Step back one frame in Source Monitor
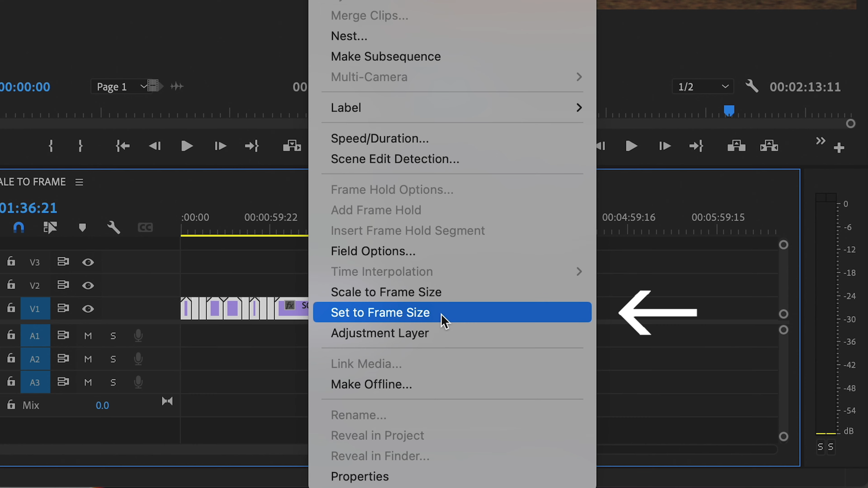The image size is (868, 488). click(155, 146)
